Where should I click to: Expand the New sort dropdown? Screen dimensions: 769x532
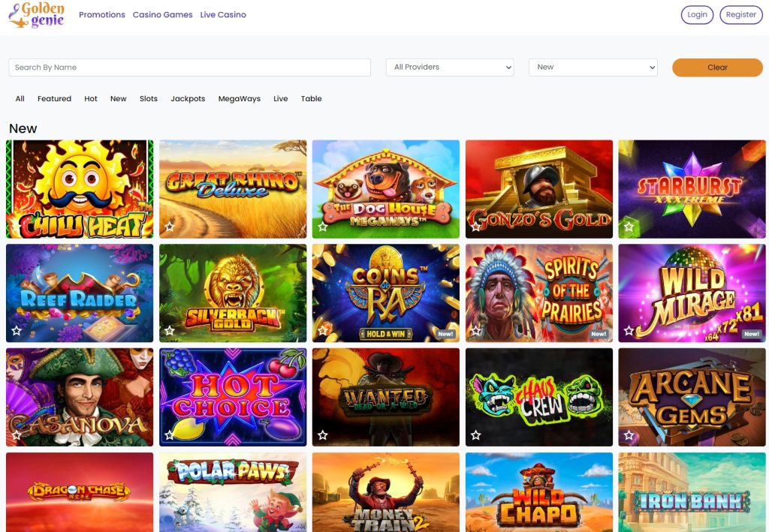593,68
